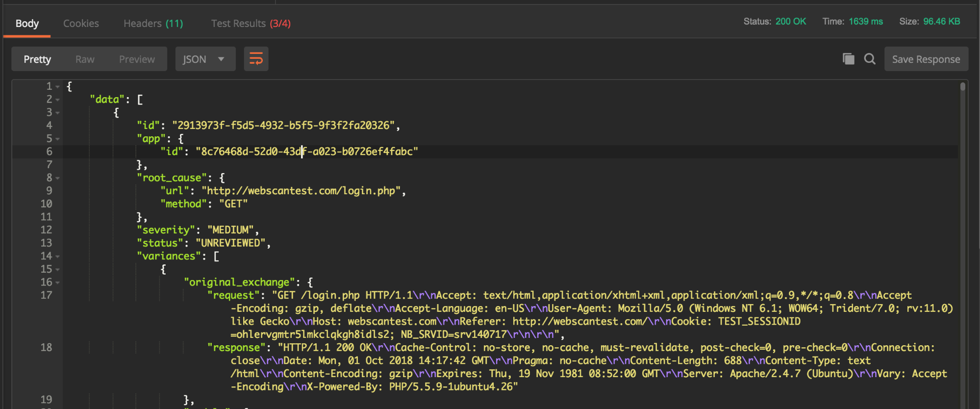Open the JSON format dropdown

[205, 59]
